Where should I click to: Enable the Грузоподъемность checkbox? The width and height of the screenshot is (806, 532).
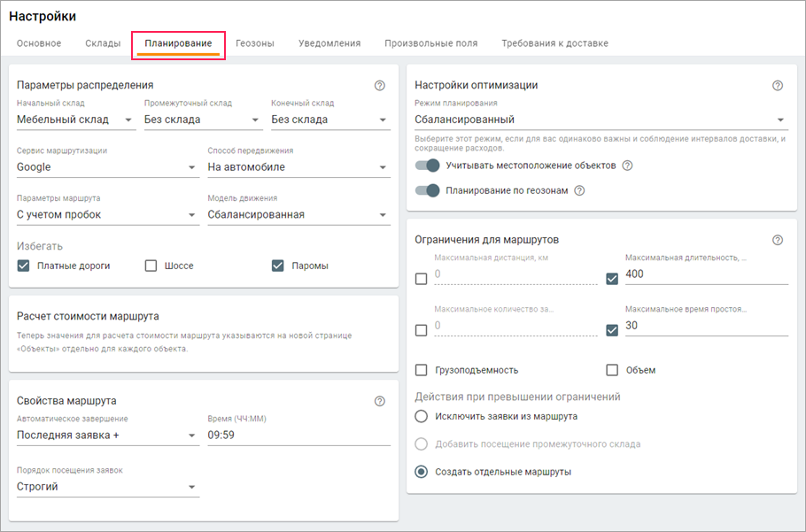click(x=422, y=370)
